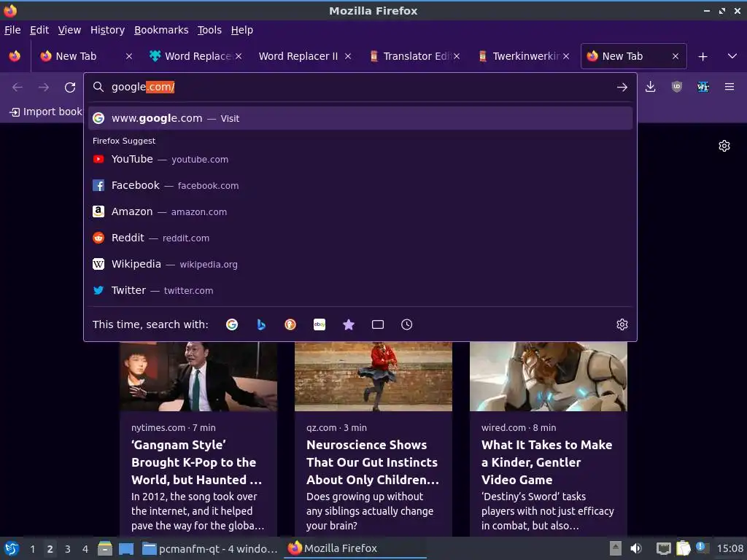Select the Facebook suggestion
747x560 pixels.
pos(360,185)
